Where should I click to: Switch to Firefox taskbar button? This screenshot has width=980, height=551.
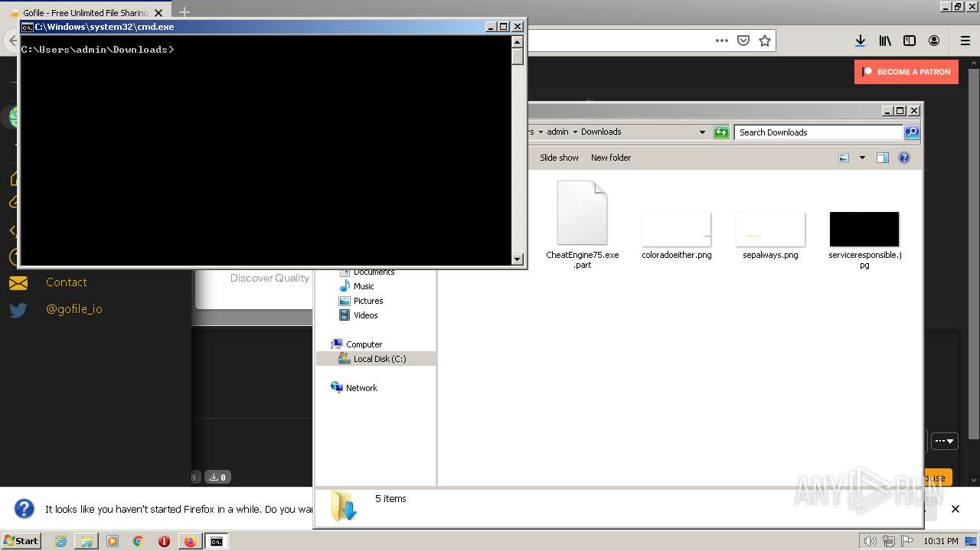tap(190, 541)
